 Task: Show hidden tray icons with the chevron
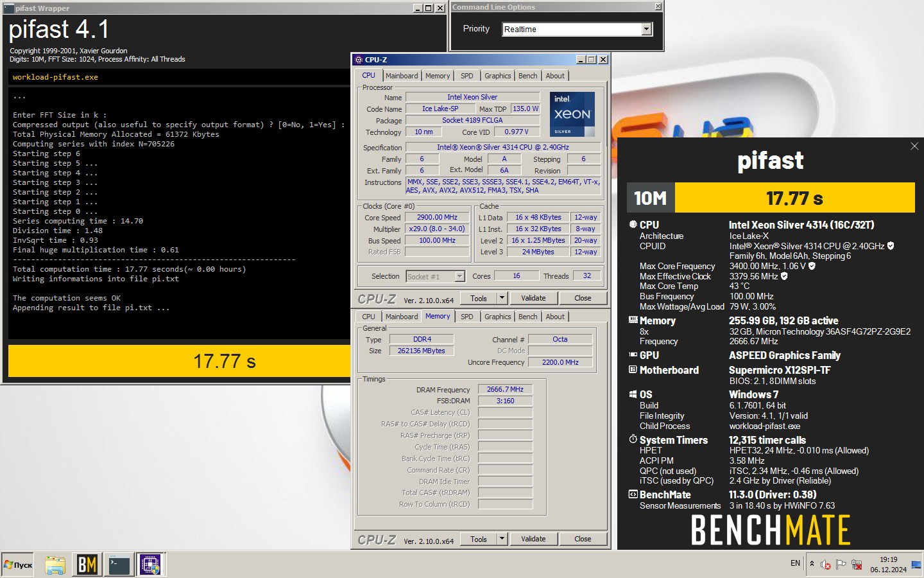812,564
